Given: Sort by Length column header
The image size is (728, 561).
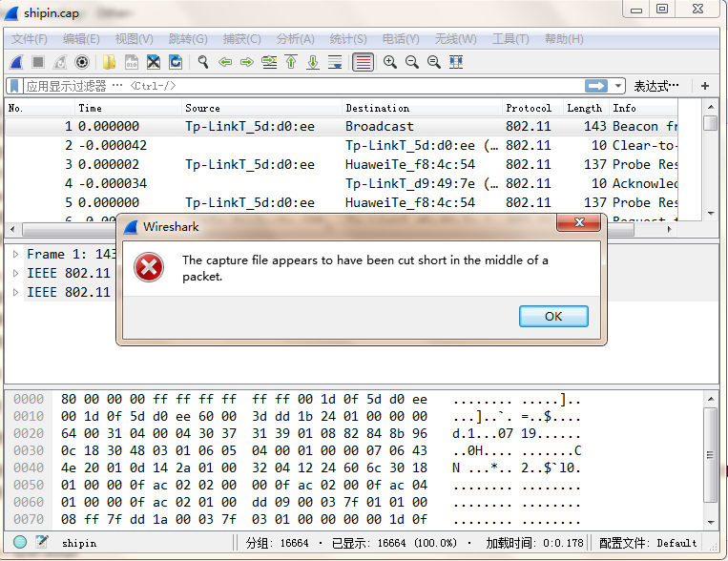Looking at the screenshot, I should [586, 108].
